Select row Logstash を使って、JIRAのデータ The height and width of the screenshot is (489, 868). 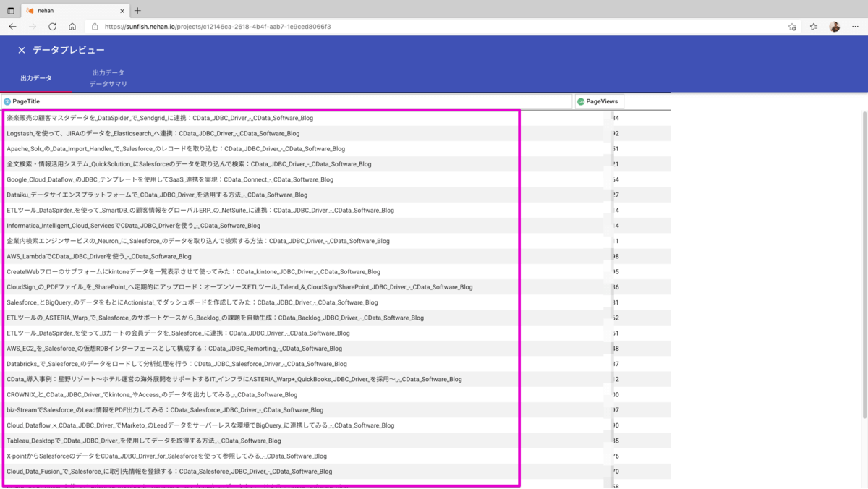[x=336, y=133]
